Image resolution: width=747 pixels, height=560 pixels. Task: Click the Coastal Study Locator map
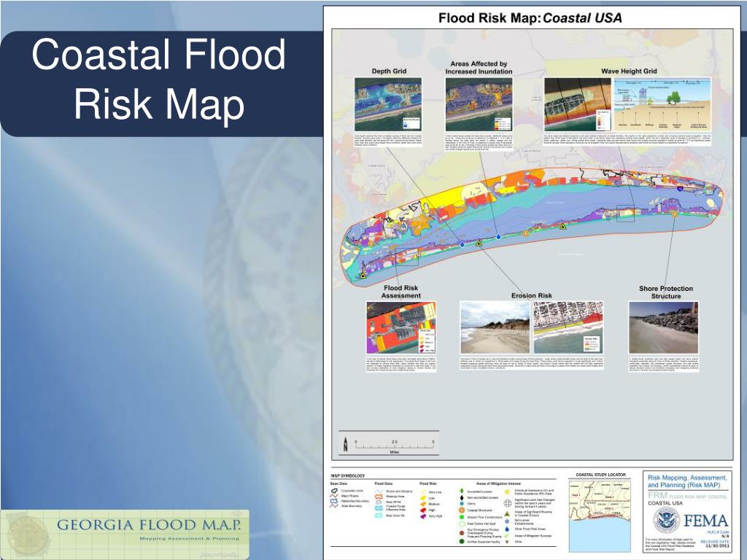click(600, 516)
